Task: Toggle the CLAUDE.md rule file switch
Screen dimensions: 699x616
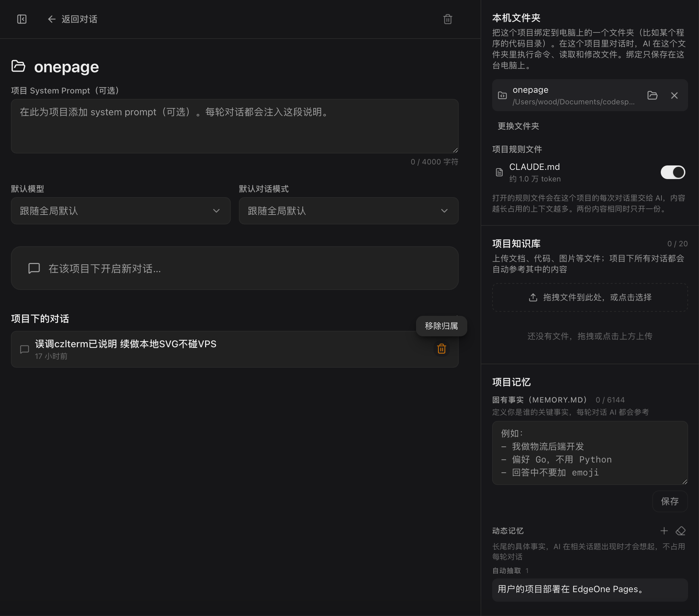Action: (673, 172)
